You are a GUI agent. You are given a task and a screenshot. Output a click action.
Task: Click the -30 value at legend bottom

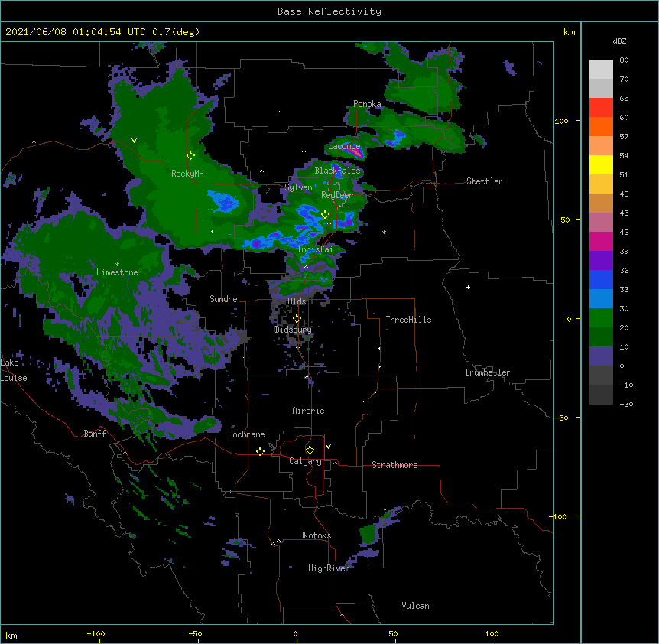pyautogui.click(x=626, y=405)
